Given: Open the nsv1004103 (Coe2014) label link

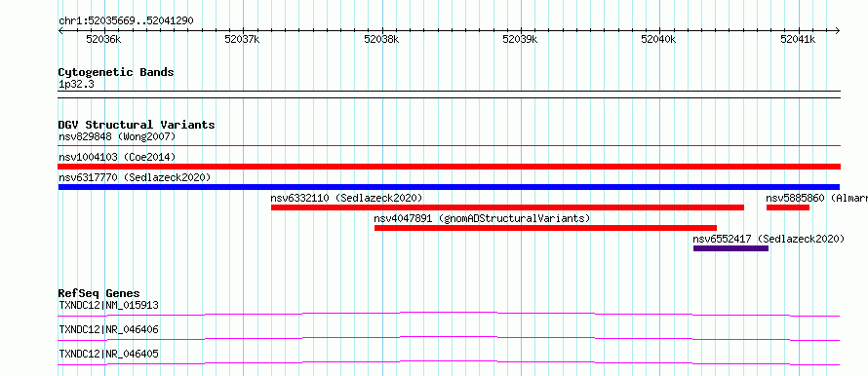Looking at the screenshot, I should pos(117,157).
